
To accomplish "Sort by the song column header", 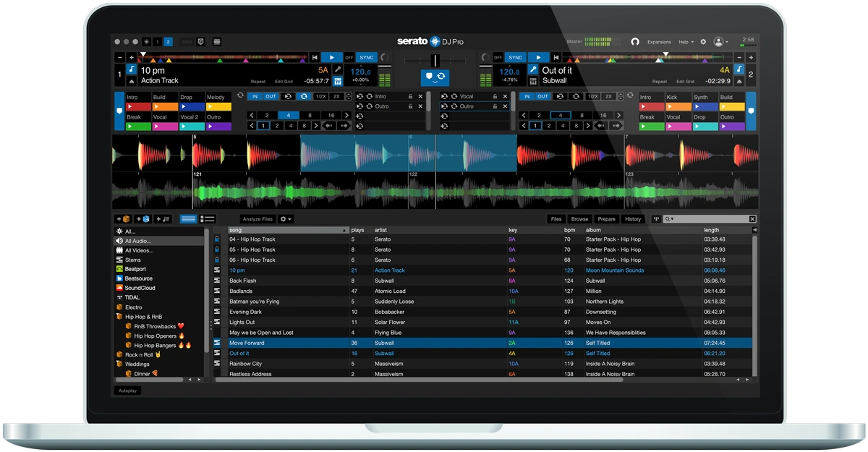I will click(x=288, y=230).
